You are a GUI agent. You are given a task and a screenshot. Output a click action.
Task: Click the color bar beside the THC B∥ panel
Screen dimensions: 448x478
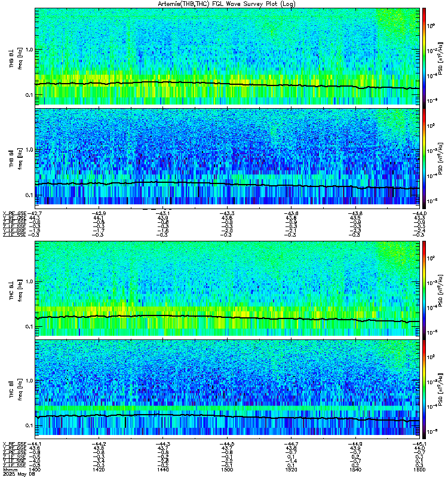click(424, 390)
